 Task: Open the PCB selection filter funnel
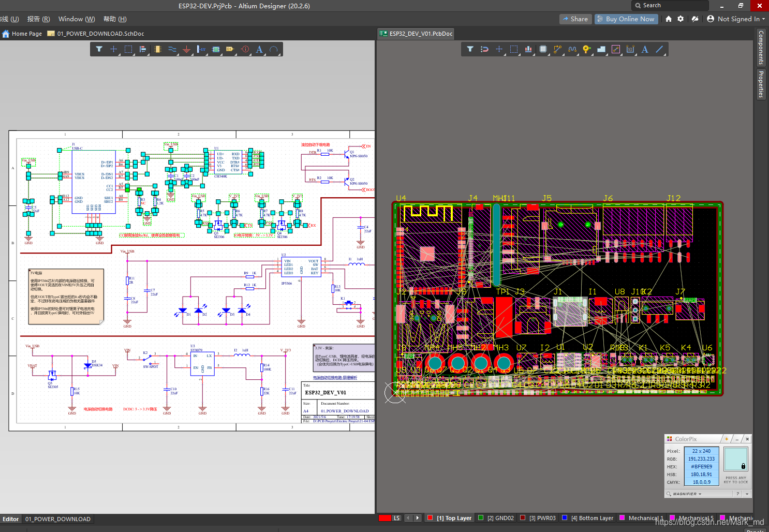(470, 49)
